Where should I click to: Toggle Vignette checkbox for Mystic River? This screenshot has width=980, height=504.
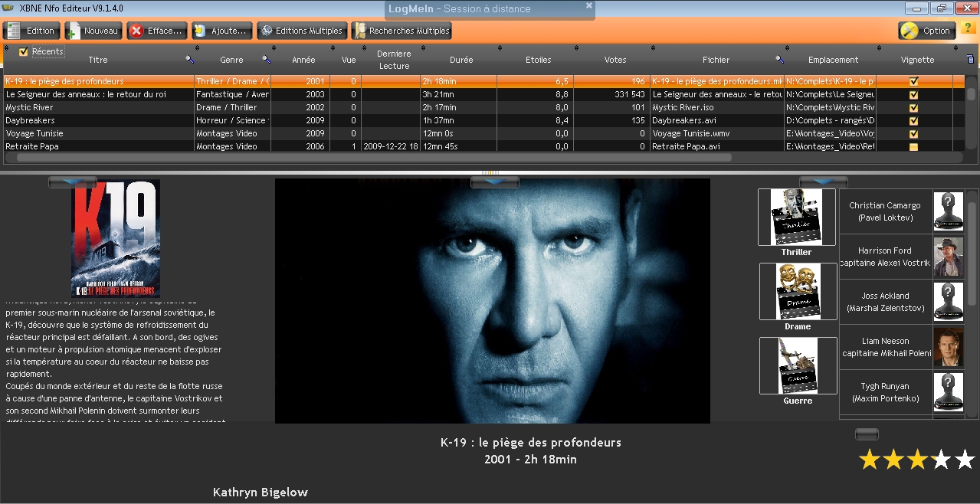click(913, 107)
